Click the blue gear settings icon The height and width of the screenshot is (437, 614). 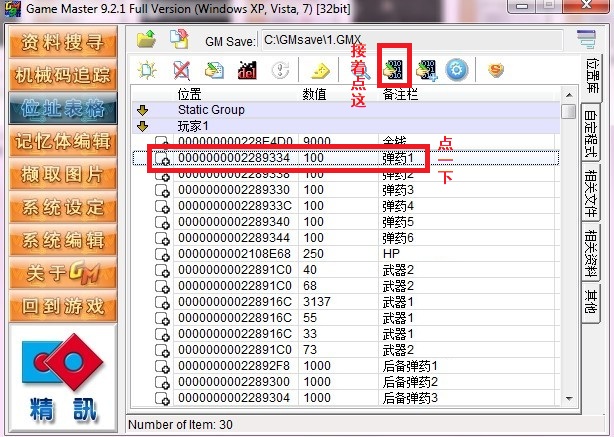458,71
